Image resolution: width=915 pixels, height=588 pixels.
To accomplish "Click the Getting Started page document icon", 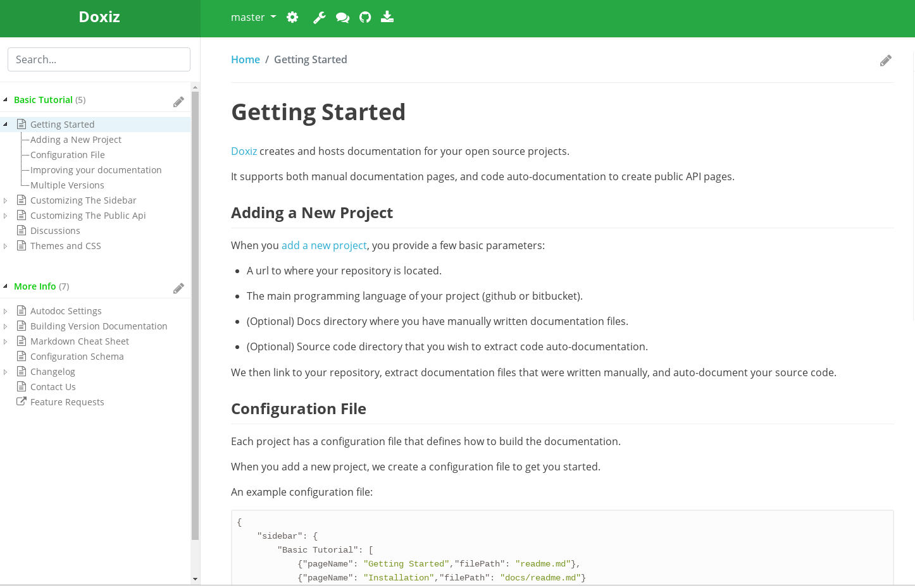I will coord(22,124).
